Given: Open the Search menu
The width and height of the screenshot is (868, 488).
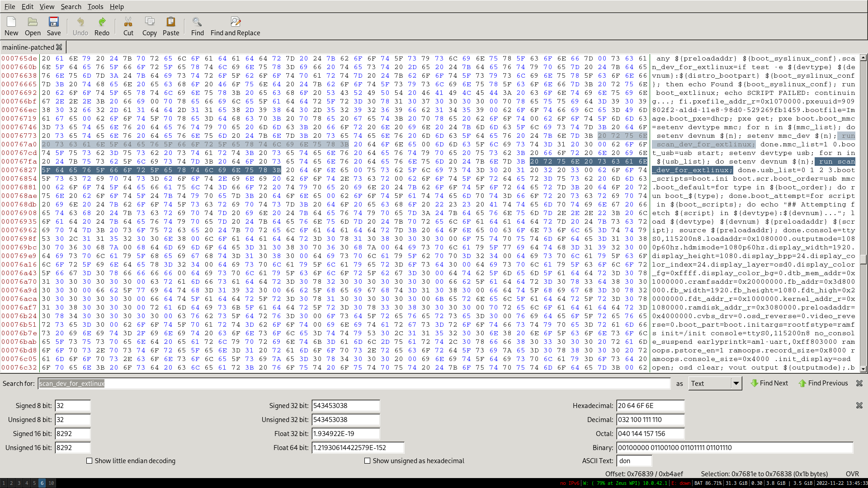Looking at the screenshot, I should (71, 6).
